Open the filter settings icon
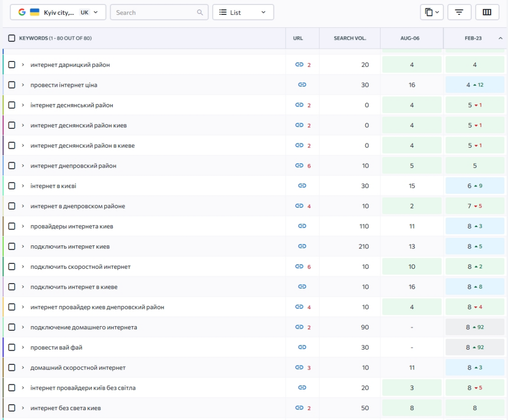The height and width of the screenshot is (420, 508). click(x=459, y=12)
